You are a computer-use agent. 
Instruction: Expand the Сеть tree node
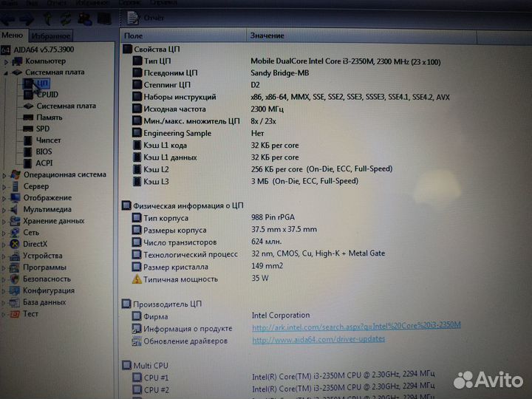[x=4, y=233]
